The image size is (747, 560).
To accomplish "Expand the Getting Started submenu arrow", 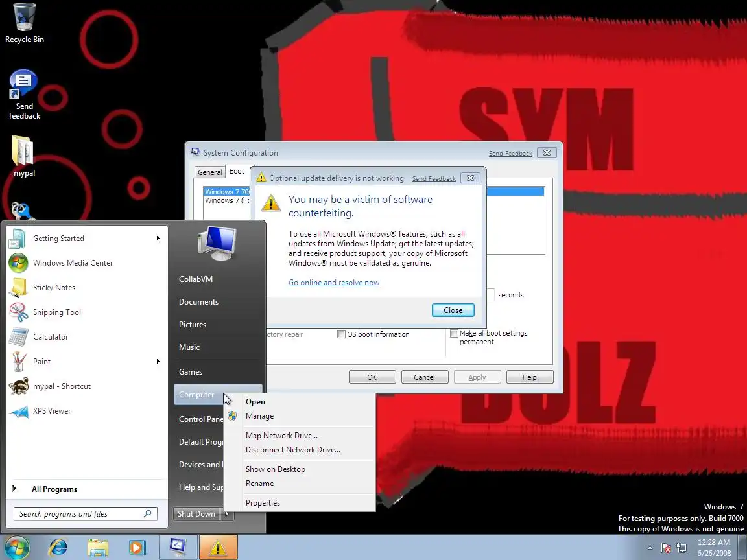I will coord(158,238).
